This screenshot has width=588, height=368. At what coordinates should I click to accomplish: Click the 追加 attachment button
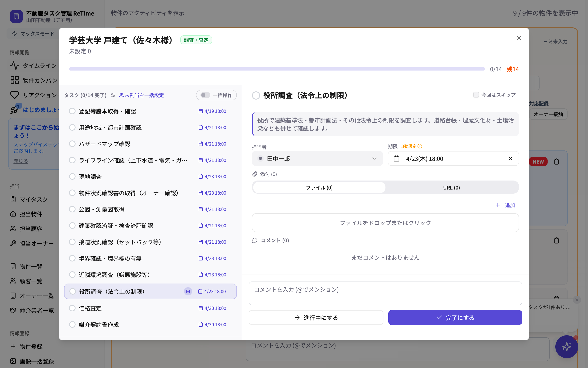(505, 205)
